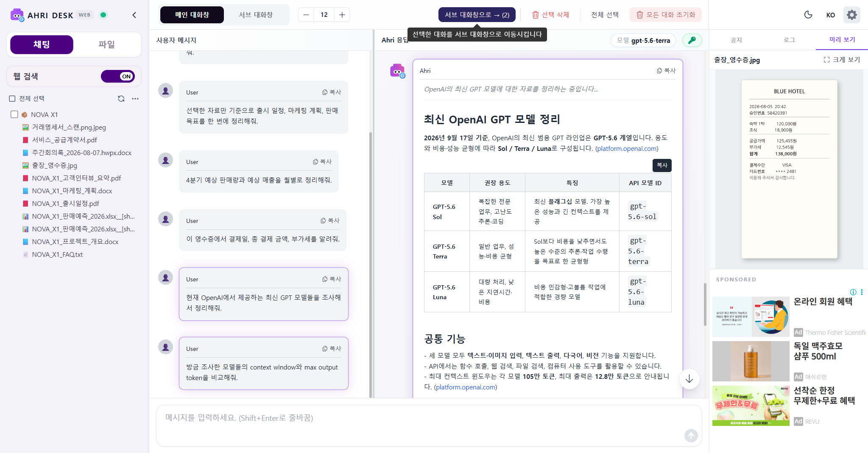Send the message with the arrow button
Image resolution: width=868 pixels, height=453 pixels.
coord(691,435)
